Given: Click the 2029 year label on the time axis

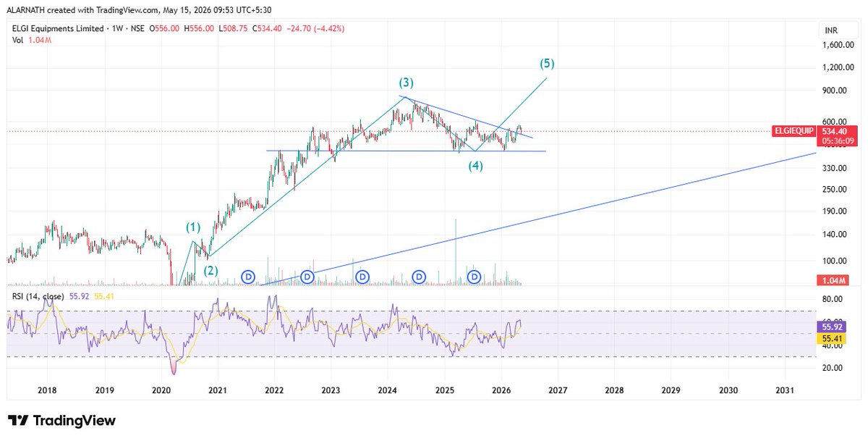Looking at the screenshot, I should (x=671, y=390).
